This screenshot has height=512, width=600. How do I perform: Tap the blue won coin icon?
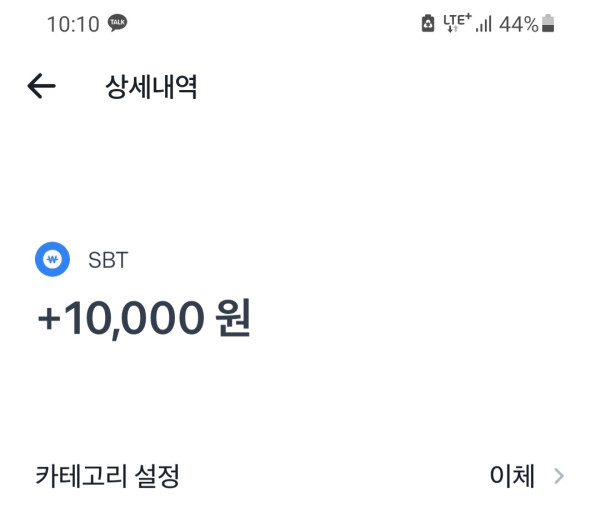click(x=52, y=260)
